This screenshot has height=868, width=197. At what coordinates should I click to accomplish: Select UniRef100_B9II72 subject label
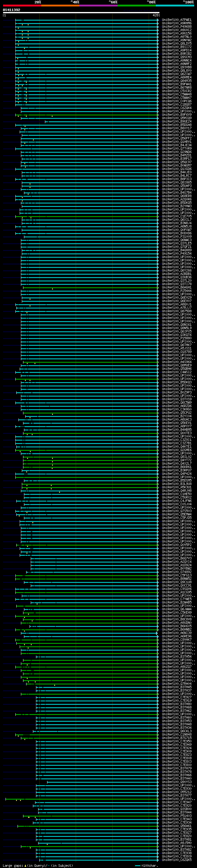click(176, 47)
